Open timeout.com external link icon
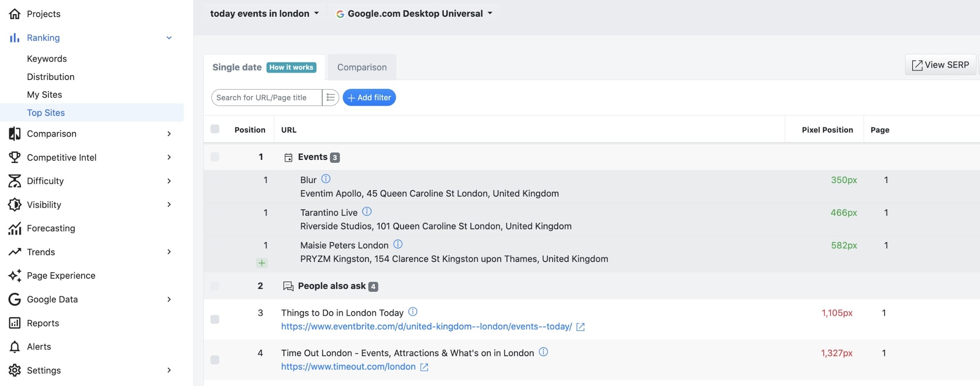Viewport: 980px width, 386px height. [x=424, y=367]
